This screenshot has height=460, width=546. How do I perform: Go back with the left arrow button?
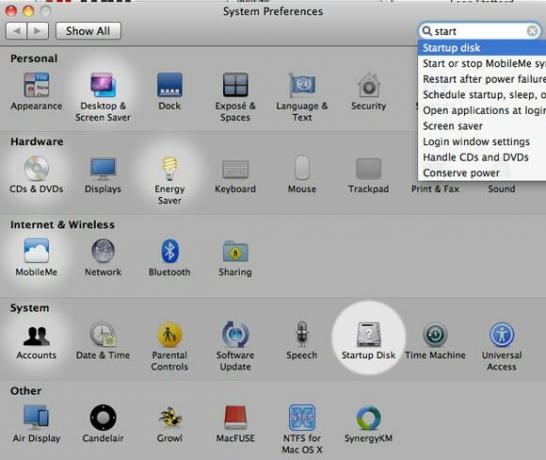[16, 31]
